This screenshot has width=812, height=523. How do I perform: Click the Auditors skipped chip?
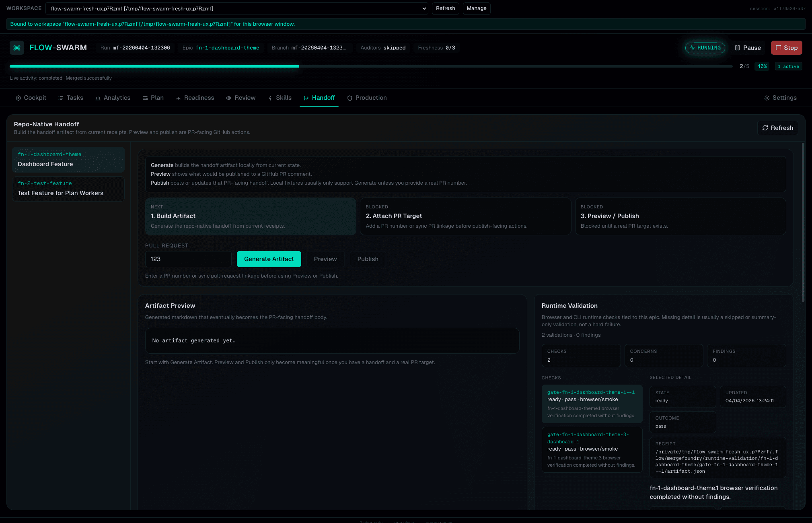[x=383, y=48]
